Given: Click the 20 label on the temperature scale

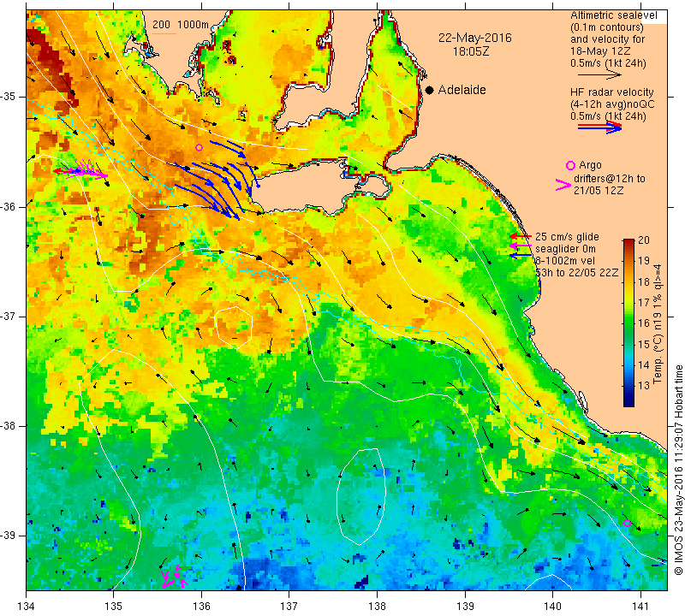Looking at the screenshot, I should (x=644, y=240).
